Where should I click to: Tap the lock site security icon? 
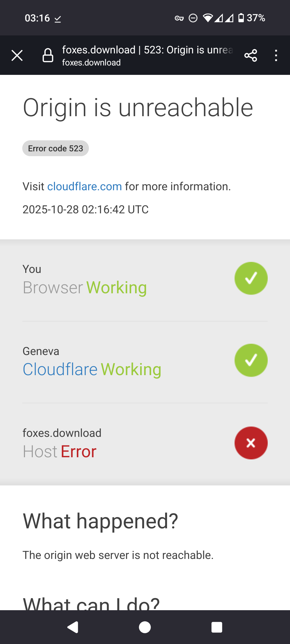coord(48,56)
